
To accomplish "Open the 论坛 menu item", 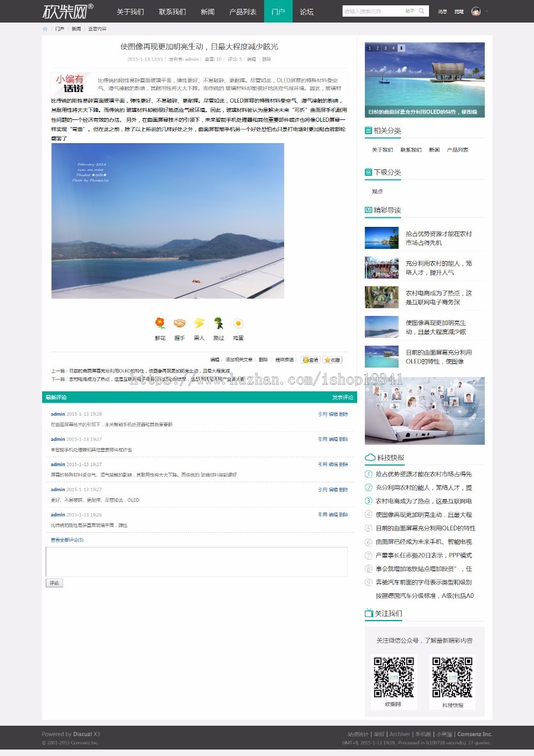I will [x=306, y=11].
